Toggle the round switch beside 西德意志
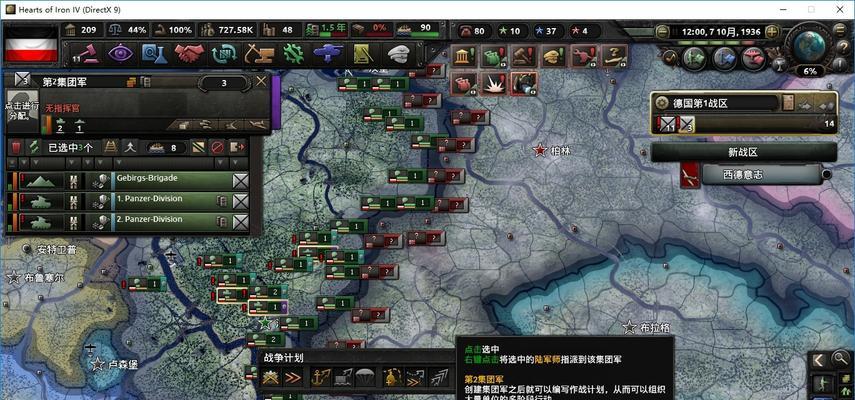 [827, 174]
